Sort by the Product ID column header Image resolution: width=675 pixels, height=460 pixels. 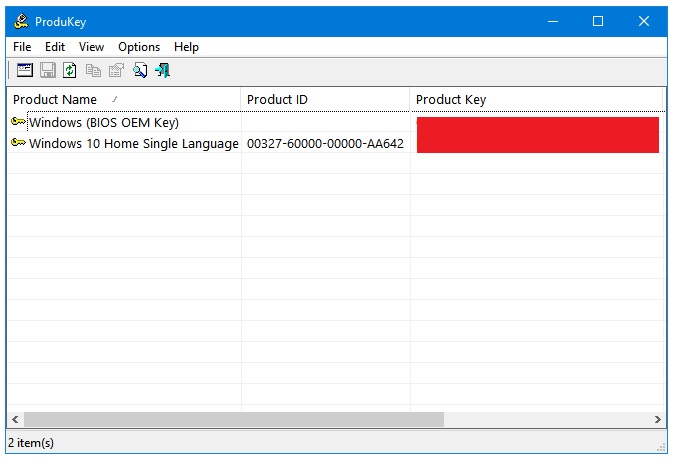tap(325, 99)
